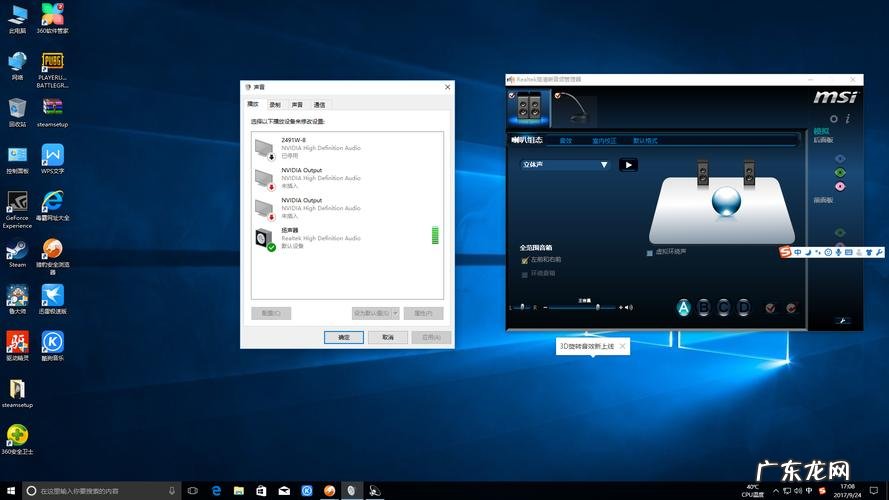Open the 室内校正 tab in Realtek manager
This screenshot has width=889, height=500.
click(604, 141)
